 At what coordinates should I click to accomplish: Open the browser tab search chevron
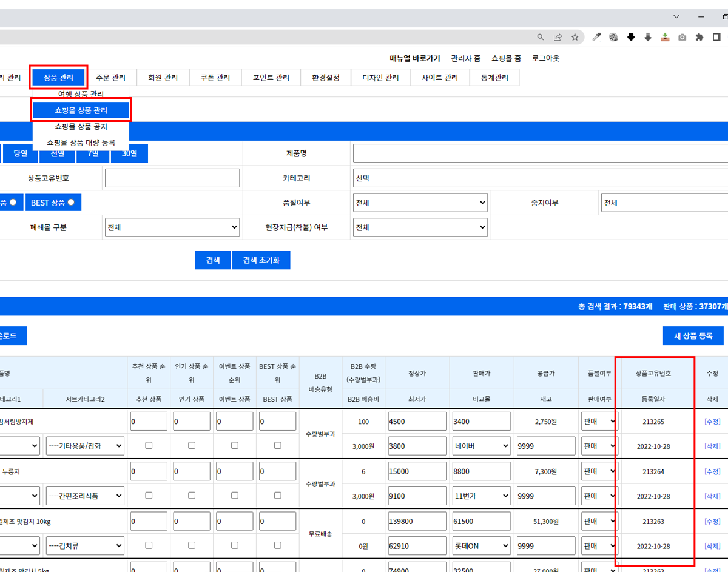676,16
